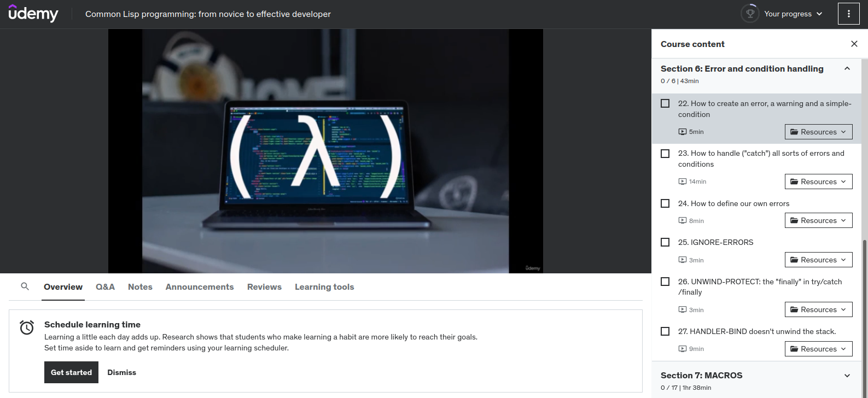The image size is (868, 398).
Task: Switch to the Q&A tab
Action: point(105,287)
